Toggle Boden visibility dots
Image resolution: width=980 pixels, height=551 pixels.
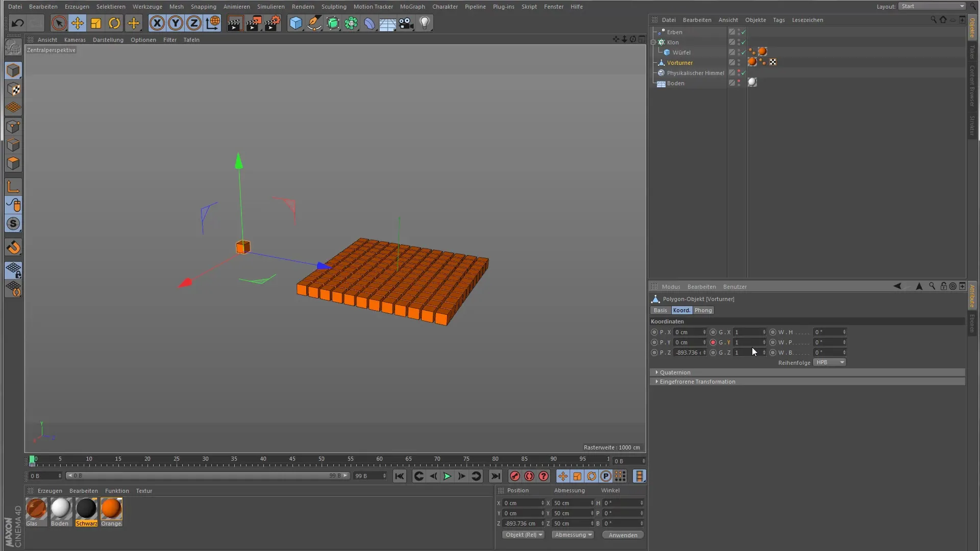click(739, 83)
